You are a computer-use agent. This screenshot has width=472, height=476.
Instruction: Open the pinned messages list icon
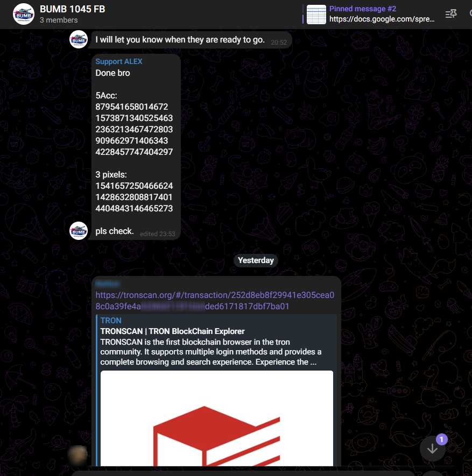tap(451, 14)
